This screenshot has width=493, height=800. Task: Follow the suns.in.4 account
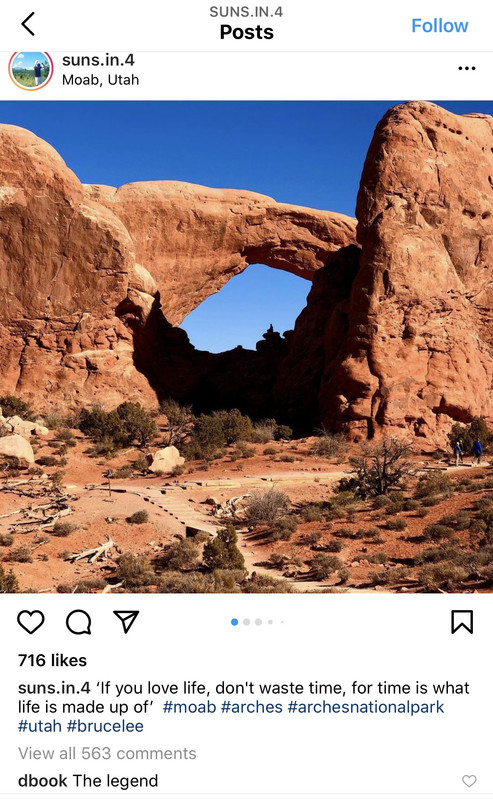[x=439, y=26]
